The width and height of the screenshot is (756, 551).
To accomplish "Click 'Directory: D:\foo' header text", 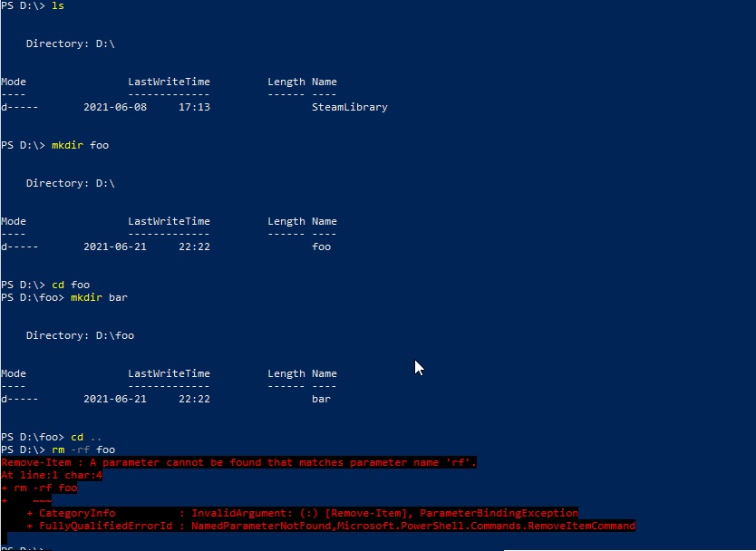I will [x=80, y=335].
